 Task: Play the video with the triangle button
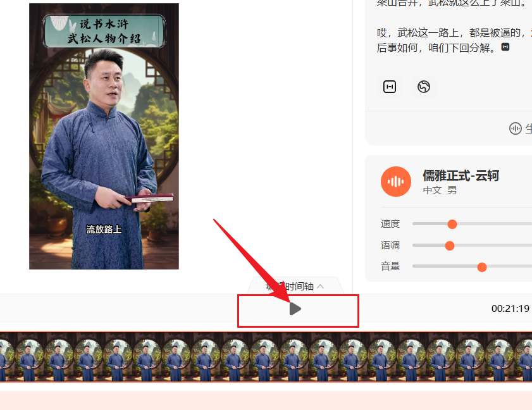295,309
